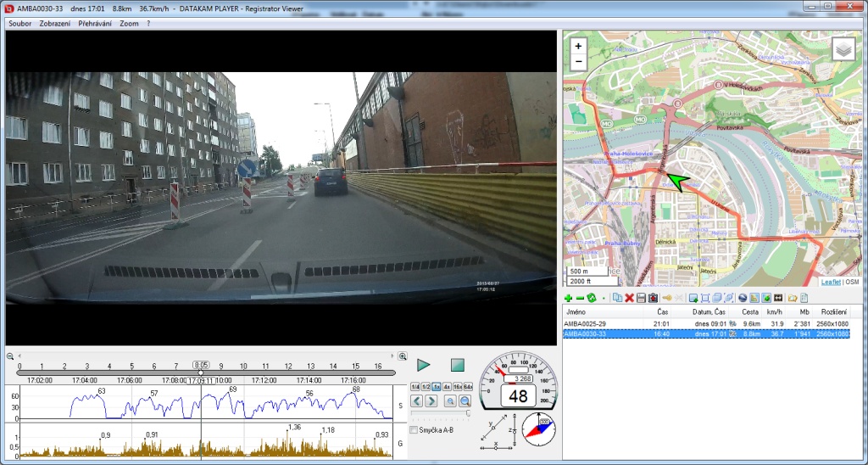
Task: Click the blue globe icon in toolbar
Action: 743,298
